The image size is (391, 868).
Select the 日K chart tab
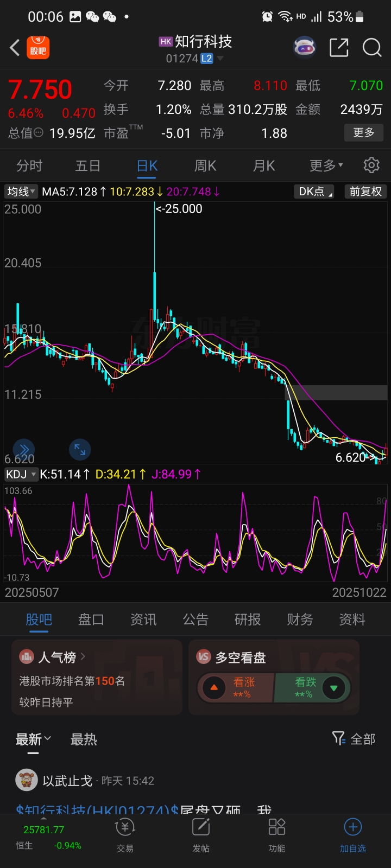click(x=147, y=165)
